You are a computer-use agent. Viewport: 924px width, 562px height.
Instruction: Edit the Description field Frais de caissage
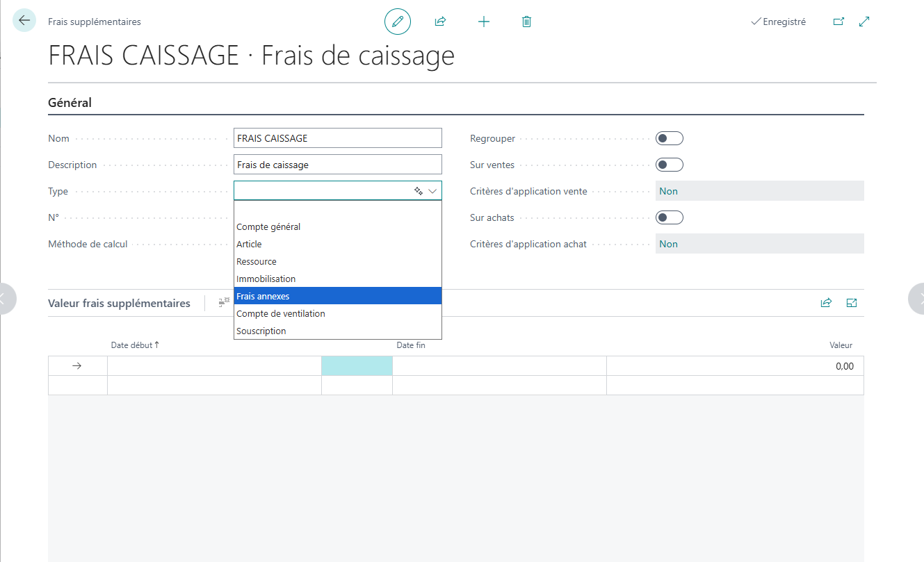(338, 165)
